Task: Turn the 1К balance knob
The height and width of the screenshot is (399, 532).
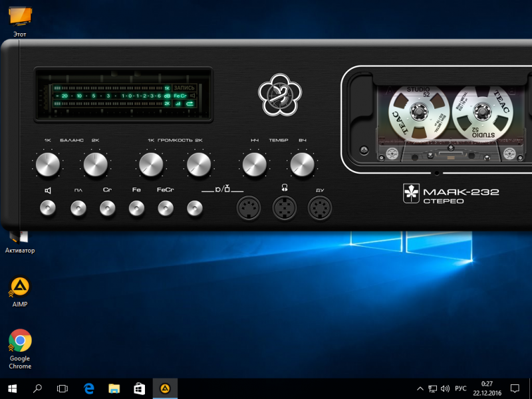Action: [47, 164]
